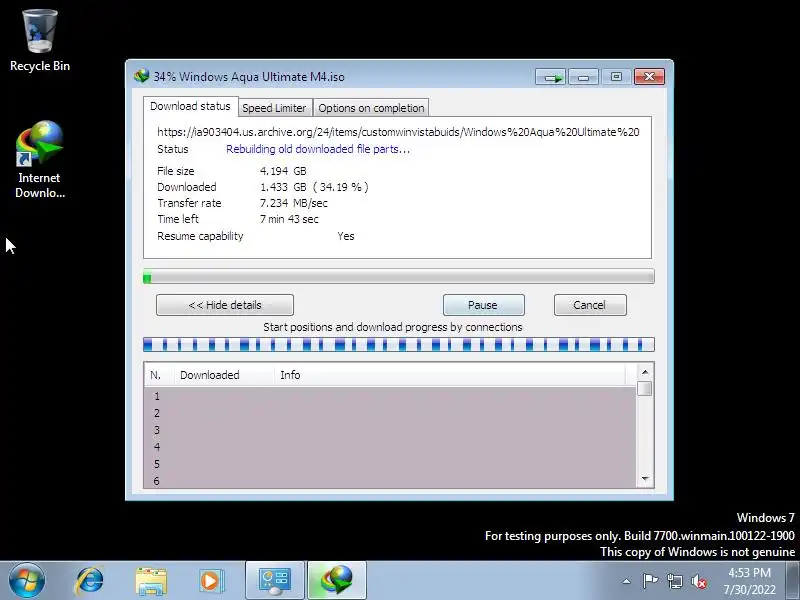Select the Internet Download Manager desktop shortcut

pyautogui.click(x=40, y=159)
